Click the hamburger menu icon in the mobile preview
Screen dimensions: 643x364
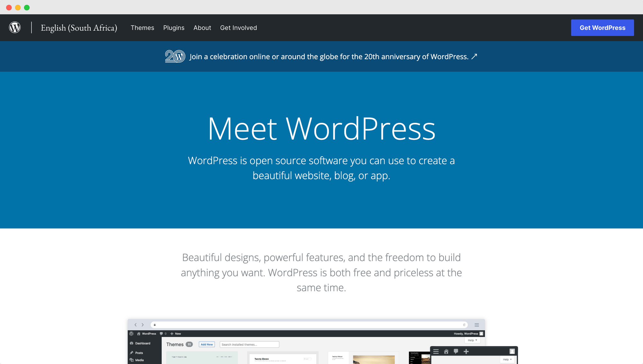tap(436, 351)
